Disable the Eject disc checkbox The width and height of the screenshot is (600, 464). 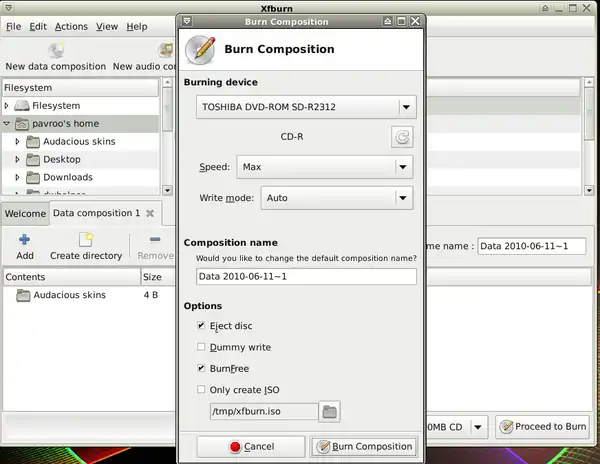pos(202,326)
